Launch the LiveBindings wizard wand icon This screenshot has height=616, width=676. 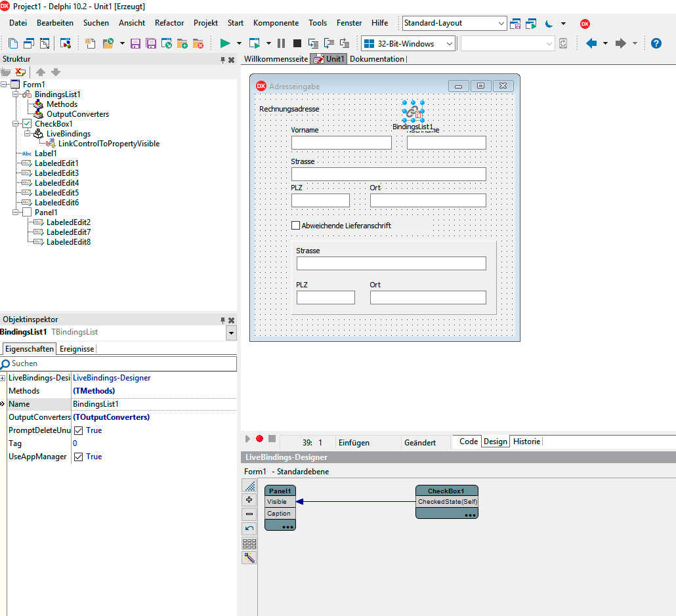tap(249, 558)
